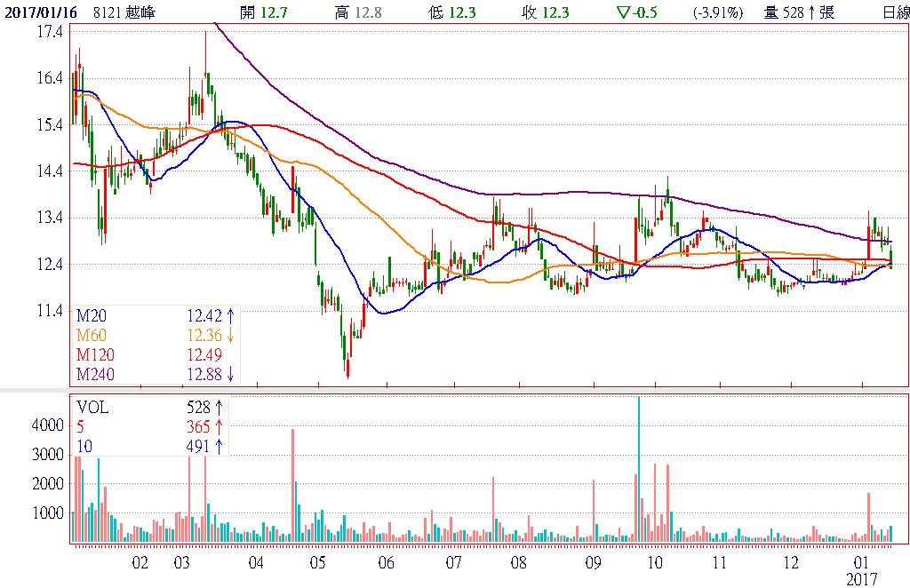This screenshot has width=910, height=588.
Task: Click the tallest cyan volume bar
Action: pyautogui.click(x=639, y=471)
